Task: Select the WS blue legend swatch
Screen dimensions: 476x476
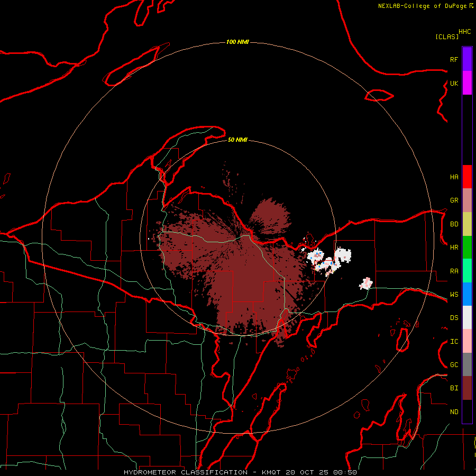Action: click(467, 294)
